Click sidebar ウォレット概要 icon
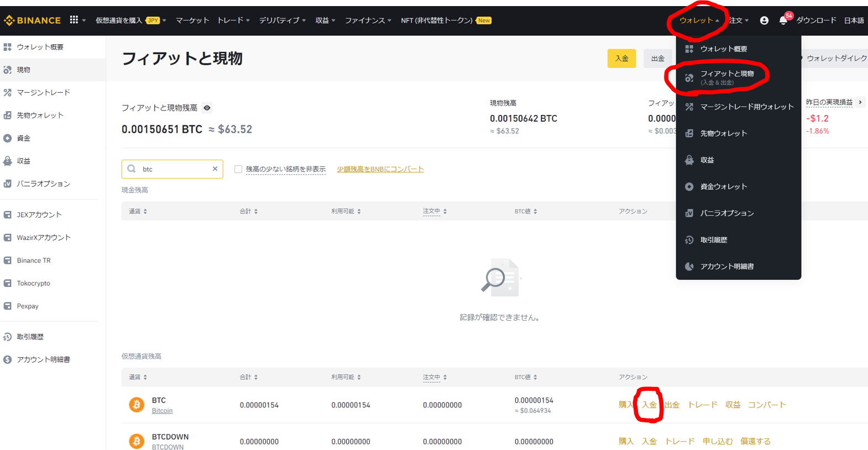This screenshot has height=450, width=868. coord(8,47)
